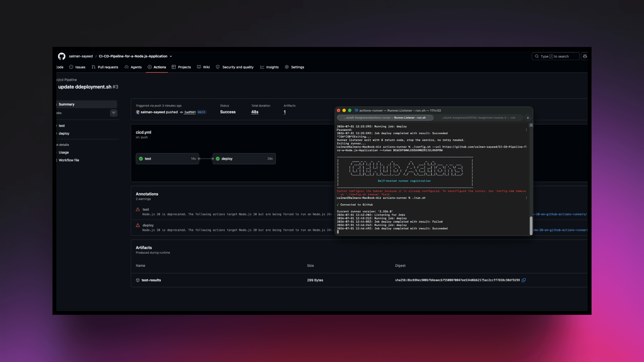This screenshot has height=362, width=644.
Task: Open commit 2adf561 link
Action: (x=190, y=112)
